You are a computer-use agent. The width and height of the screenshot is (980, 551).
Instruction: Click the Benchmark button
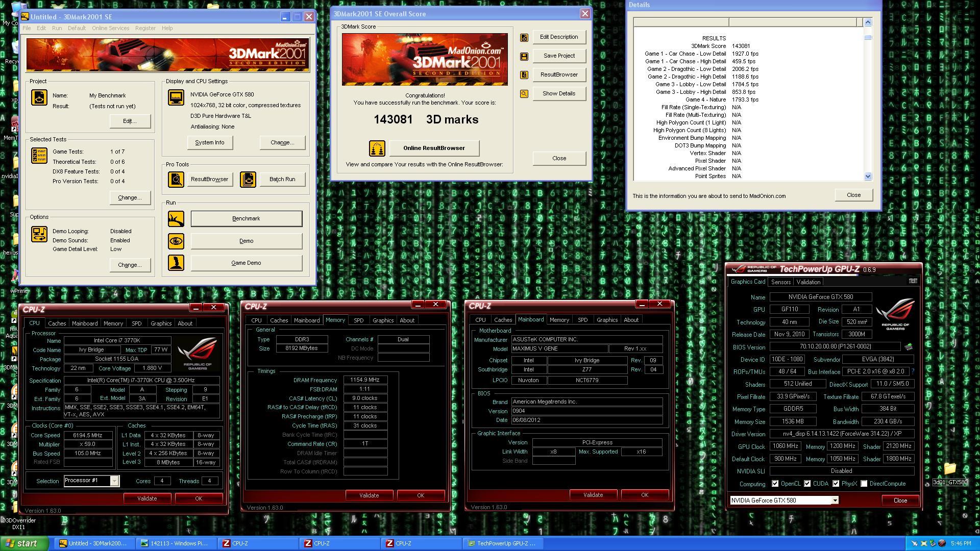(247, 218)
